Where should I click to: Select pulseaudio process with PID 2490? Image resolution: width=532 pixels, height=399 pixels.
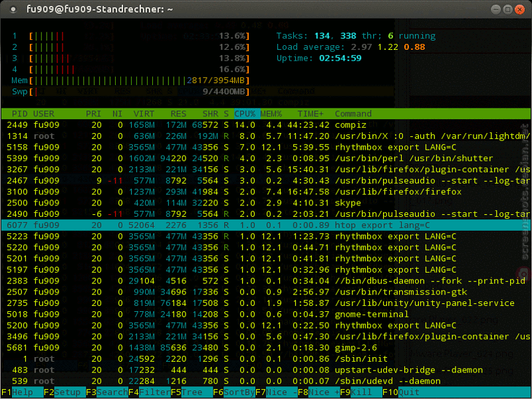[x=266, y=213]
